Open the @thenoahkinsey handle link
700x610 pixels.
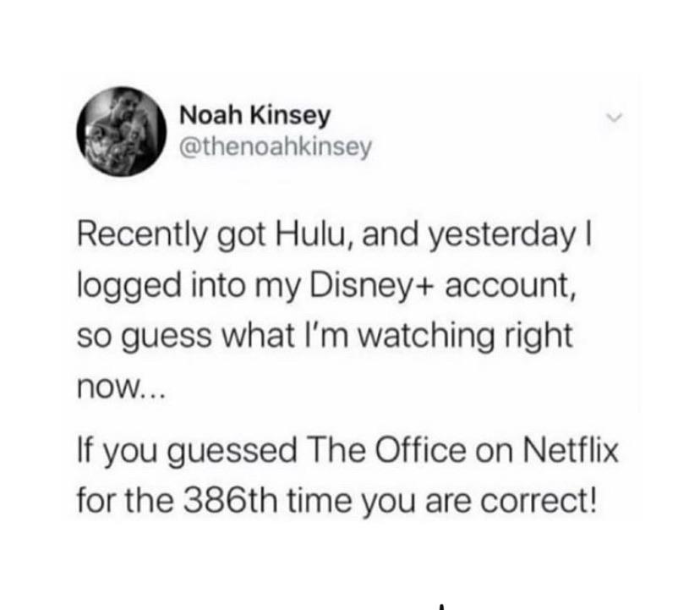[x=276, y=147]
